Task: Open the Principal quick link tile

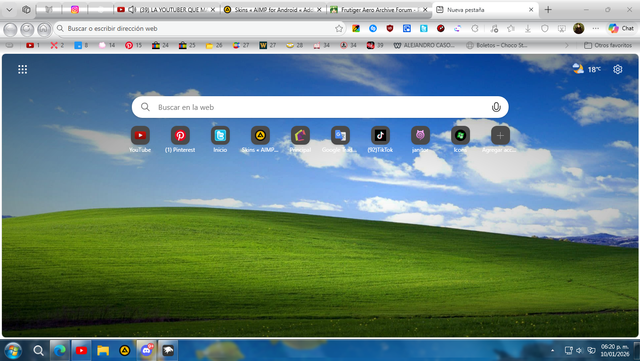Action: coord(300,136)
